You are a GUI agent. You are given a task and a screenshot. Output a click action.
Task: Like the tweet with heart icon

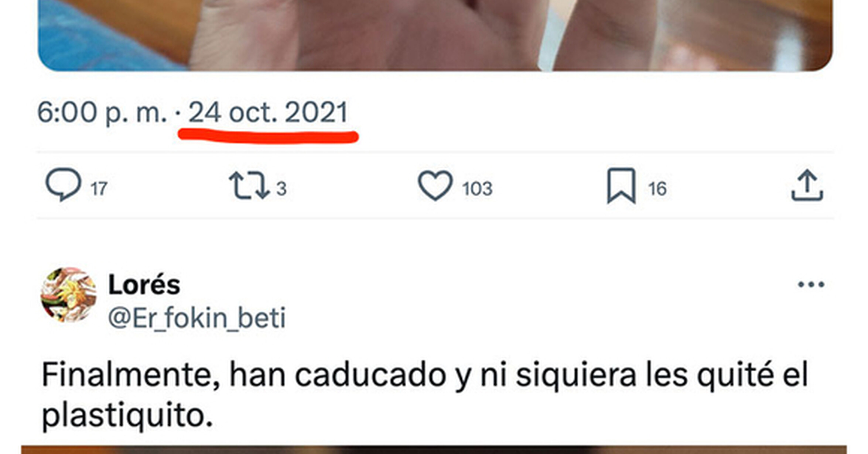click(x=435, y=186)
